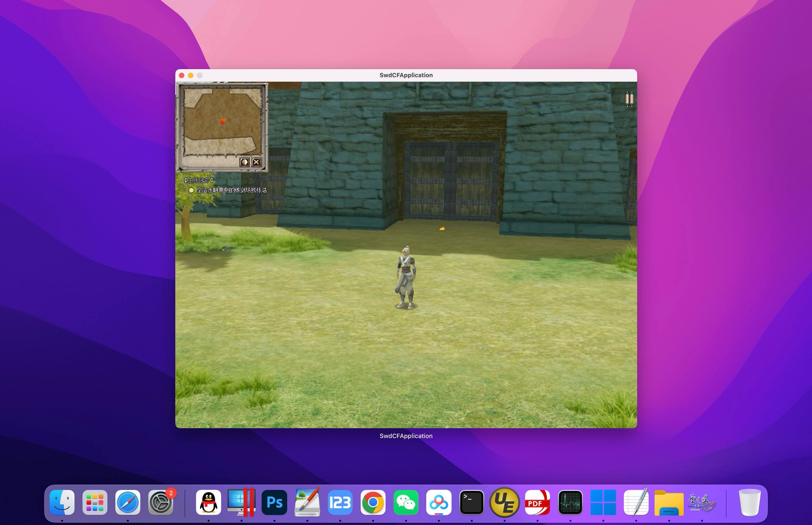
Task: Launch Photoshop from the Dock
Action: point(274,502)
